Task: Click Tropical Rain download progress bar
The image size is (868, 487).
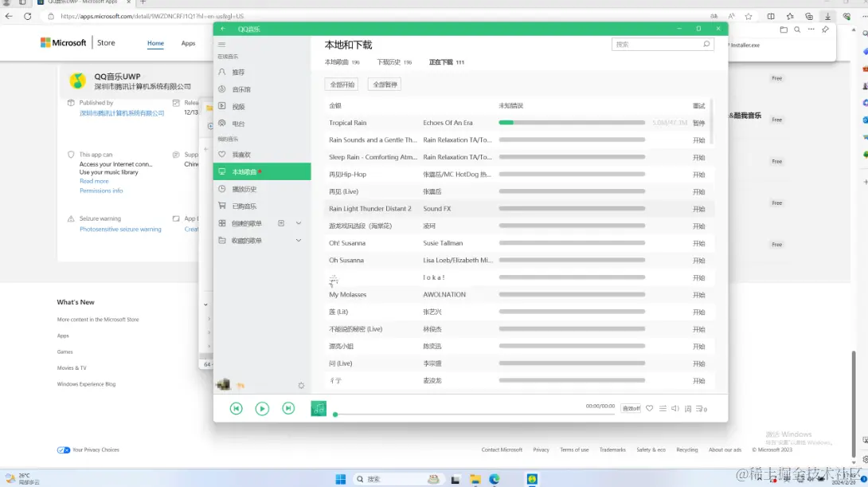Action: (x=572, y=123)
